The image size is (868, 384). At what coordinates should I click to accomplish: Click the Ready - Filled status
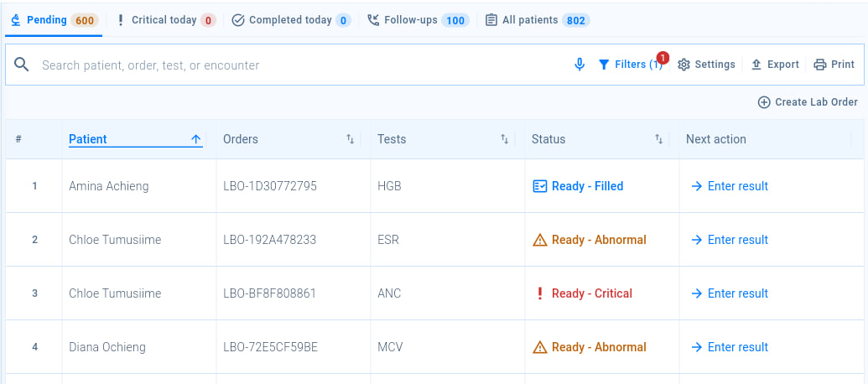578,186
